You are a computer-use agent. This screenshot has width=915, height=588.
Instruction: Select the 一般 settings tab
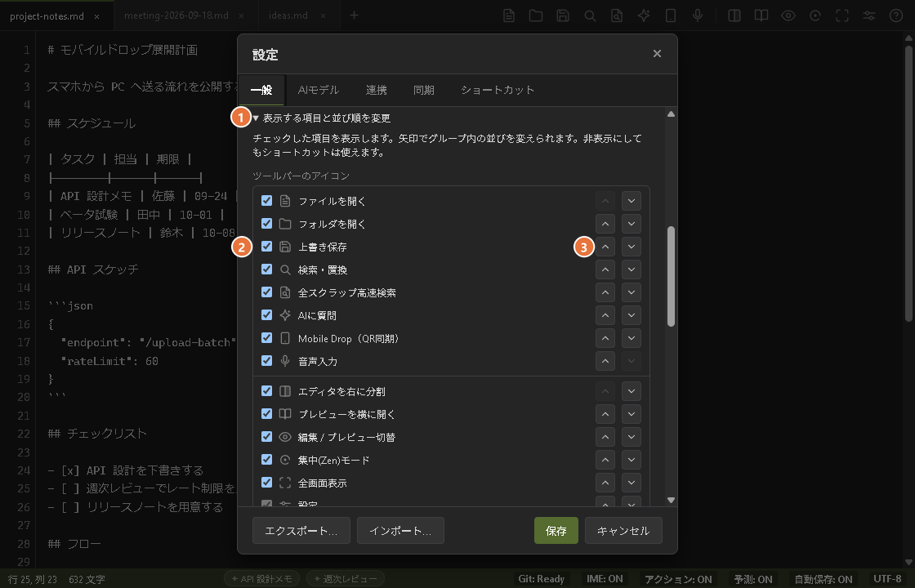point(261,90)
